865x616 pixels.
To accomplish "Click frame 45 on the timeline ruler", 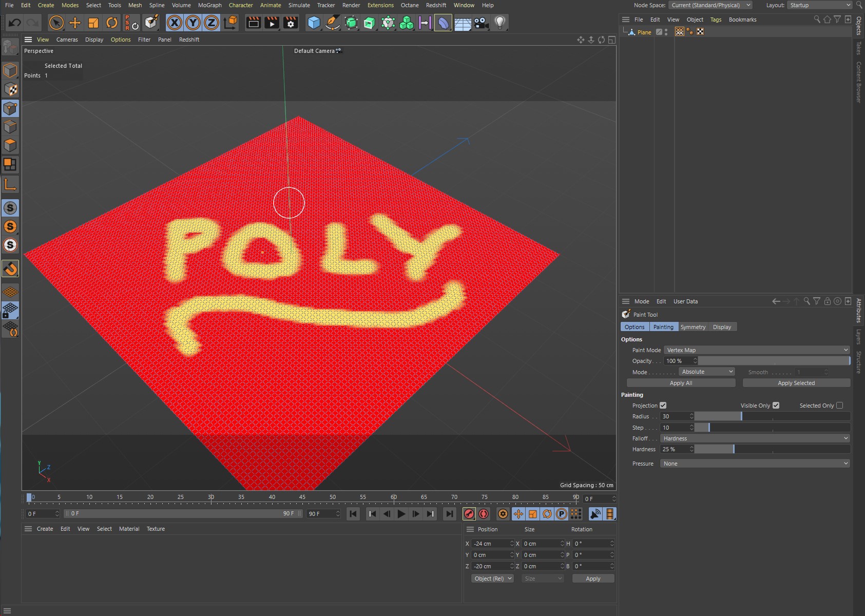I will (x=302, y=497).
